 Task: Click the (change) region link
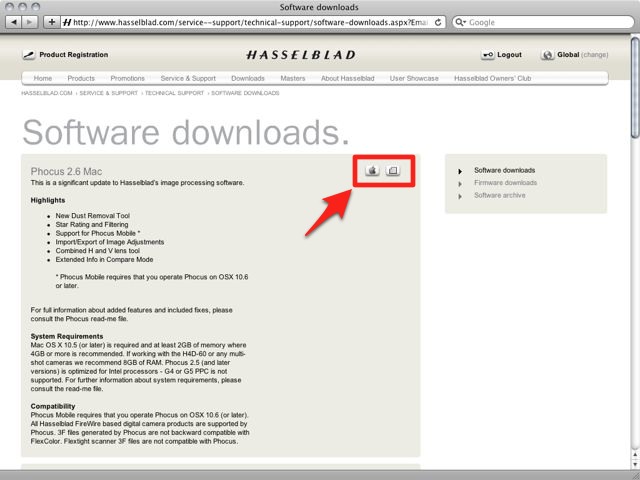click(x=595, y=55)
